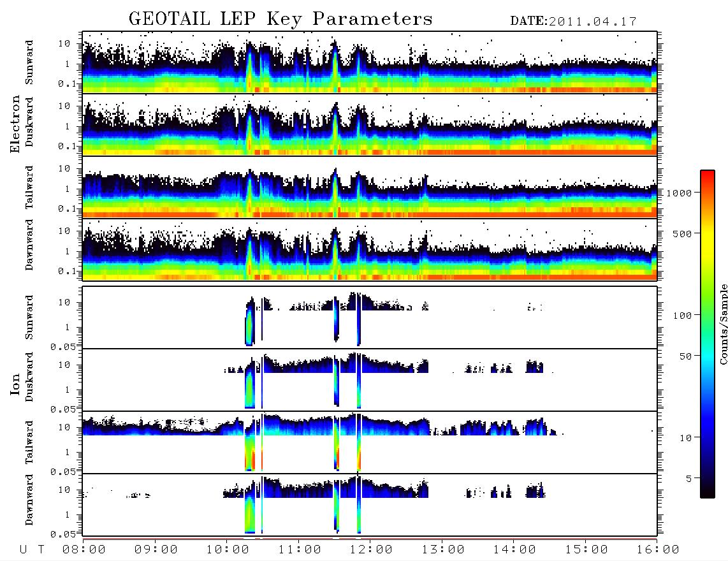Click the "DATE:2011.04.17" label
The image size is (728, 561).
pyautogui.click(x=573, y=22)
